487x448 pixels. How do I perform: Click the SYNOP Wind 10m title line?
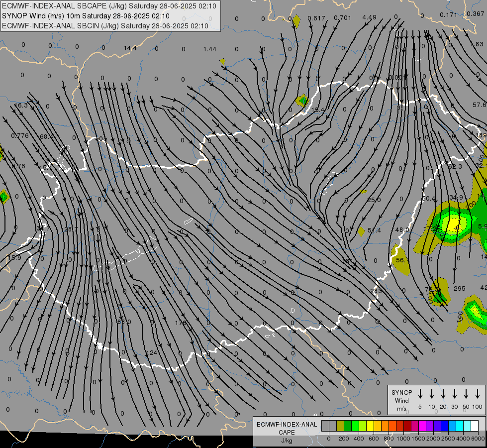[86, 16]
